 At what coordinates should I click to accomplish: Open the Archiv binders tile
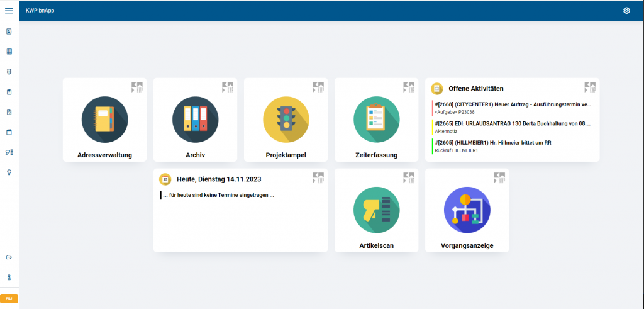195,120
